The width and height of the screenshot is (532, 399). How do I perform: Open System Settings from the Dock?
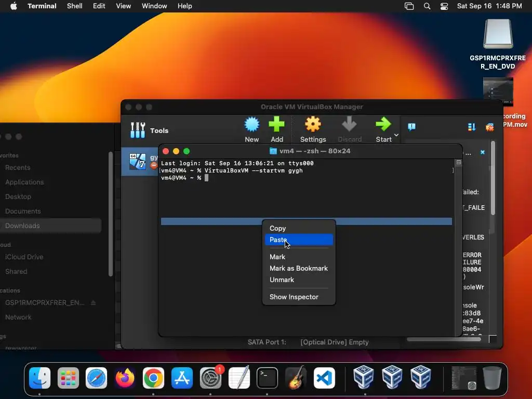tap(210, 378)
